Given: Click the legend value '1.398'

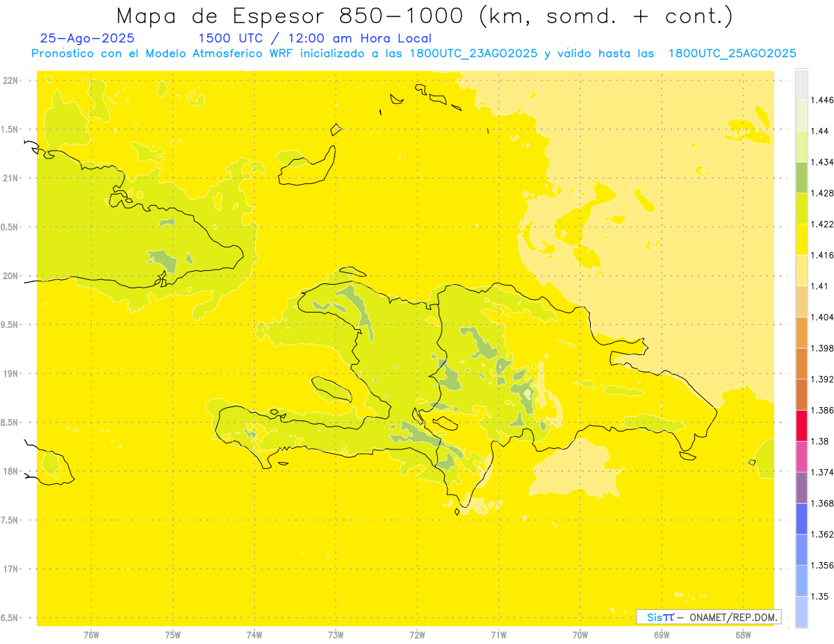Looking at the screenshot, I should (x=821, y=348).
